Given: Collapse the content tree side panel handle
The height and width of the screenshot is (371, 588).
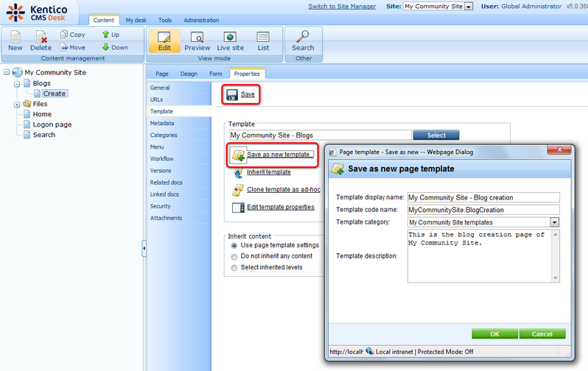Looking at the screenshot, I should coord(144,249).
